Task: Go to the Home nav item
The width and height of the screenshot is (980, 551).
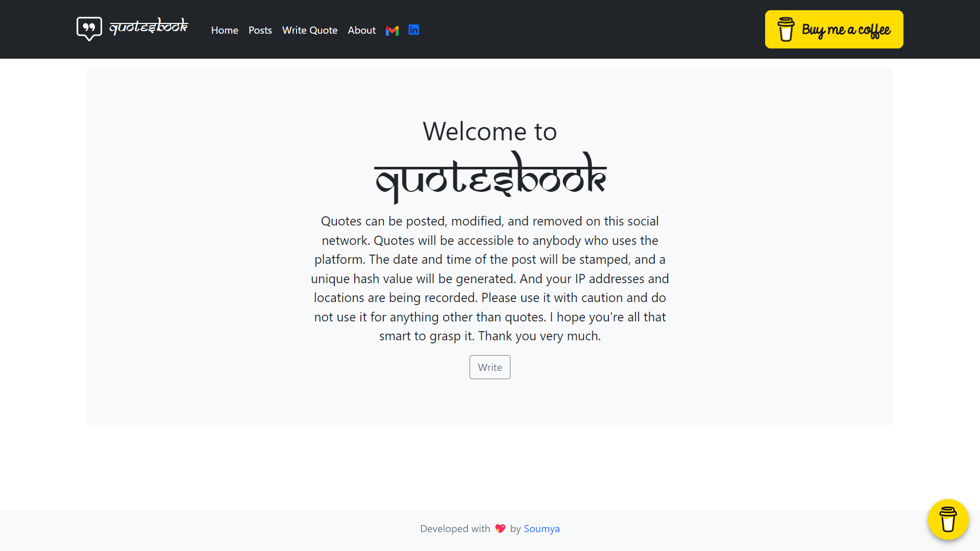Action: pos(225,30)
